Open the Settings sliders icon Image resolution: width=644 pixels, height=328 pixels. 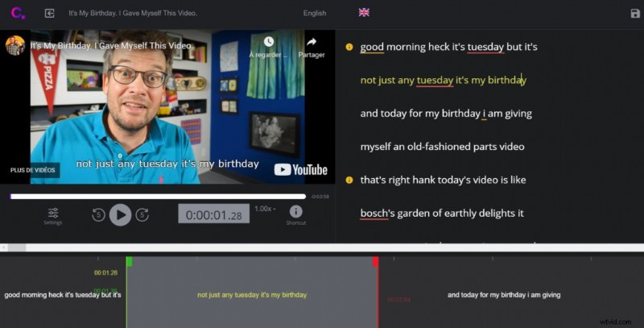point(53,213)
